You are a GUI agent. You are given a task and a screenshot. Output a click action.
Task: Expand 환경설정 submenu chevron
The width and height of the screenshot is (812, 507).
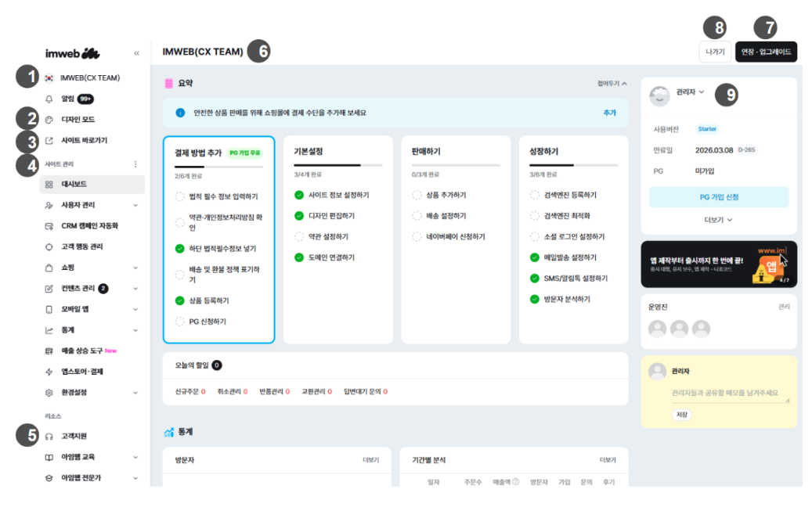[135, 393]
